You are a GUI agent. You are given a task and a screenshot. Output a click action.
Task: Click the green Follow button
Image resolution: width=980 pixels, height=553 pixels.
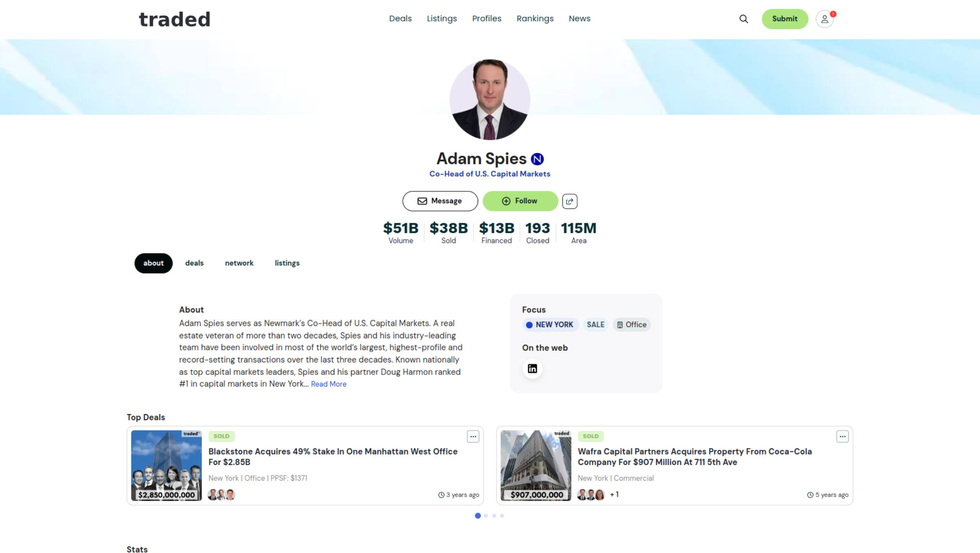click(x=520, y=201)
